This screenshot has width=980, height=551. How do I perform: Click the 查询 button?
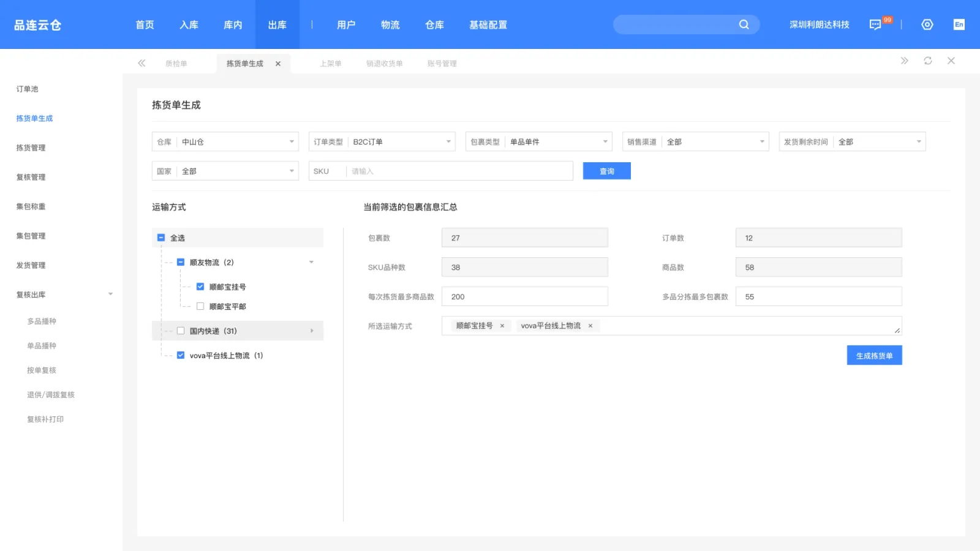607,171
